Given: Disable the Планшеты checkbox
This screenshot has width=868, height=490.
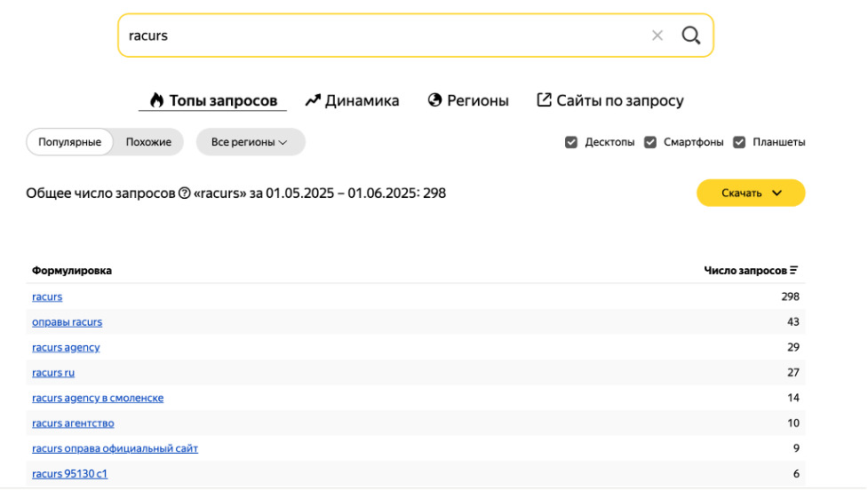Looking at the screenshot, I should [739, 142].
